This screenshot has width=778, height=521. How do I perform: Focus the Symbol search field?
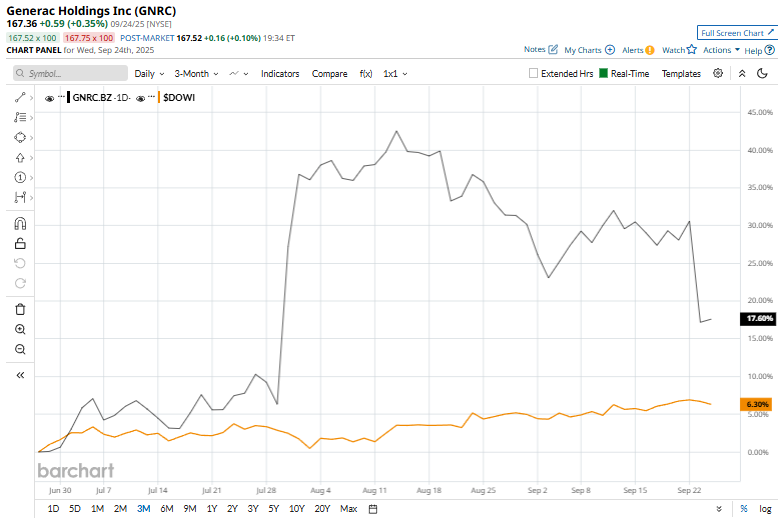click(x=70, y=73)
